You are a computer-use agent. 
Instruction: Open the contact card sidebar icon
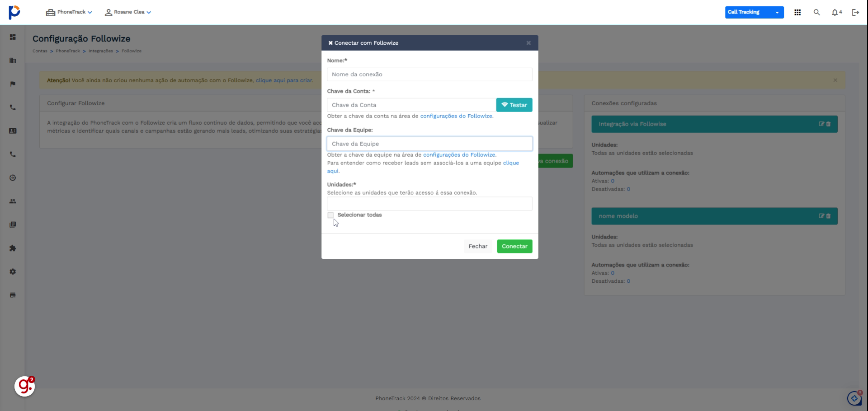[x=13, y=131]
